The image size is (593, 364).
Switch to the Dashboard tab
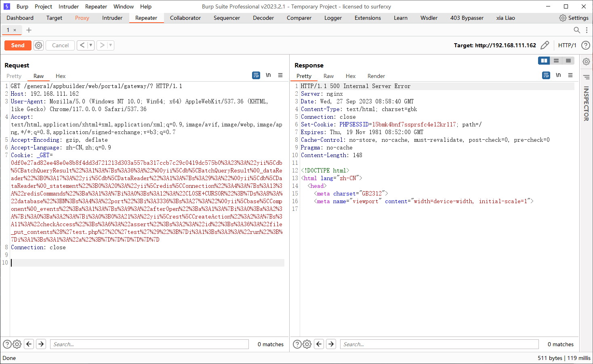pyautogui.click(x=20, y=18)
